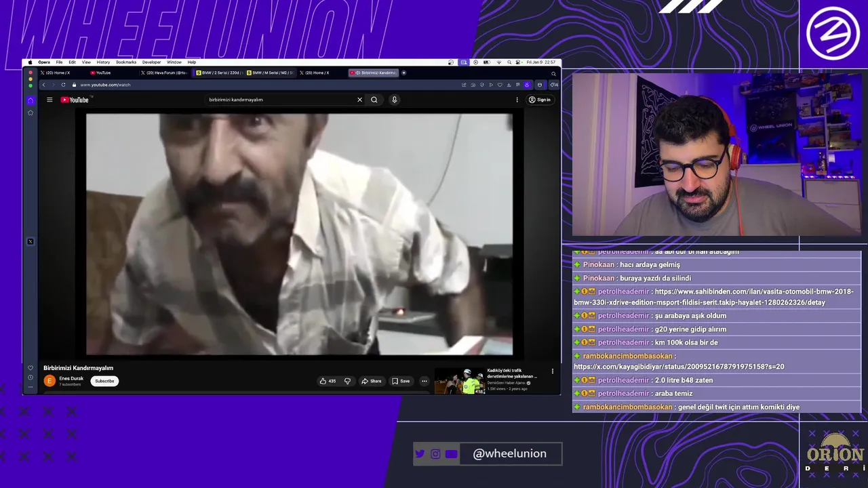Like the video with 435 likes
This screenshot has width=868, height=488.
(328, 381)
